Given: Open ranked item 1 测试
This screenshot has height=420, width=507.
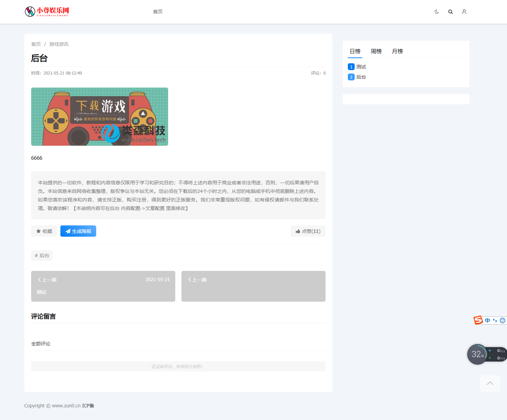Looking at the screenshot, I should pyautogui.click(x=357, y=67).
